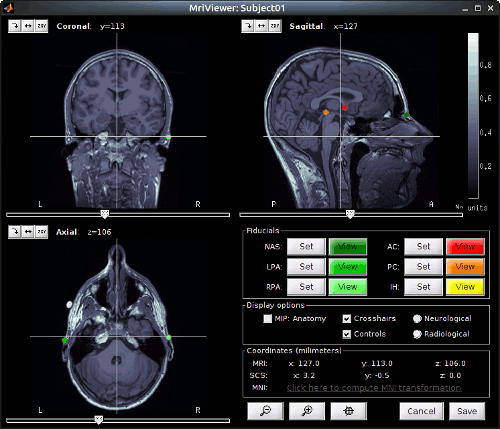Click the rotate icon in the Coronal view

[15, 26]
